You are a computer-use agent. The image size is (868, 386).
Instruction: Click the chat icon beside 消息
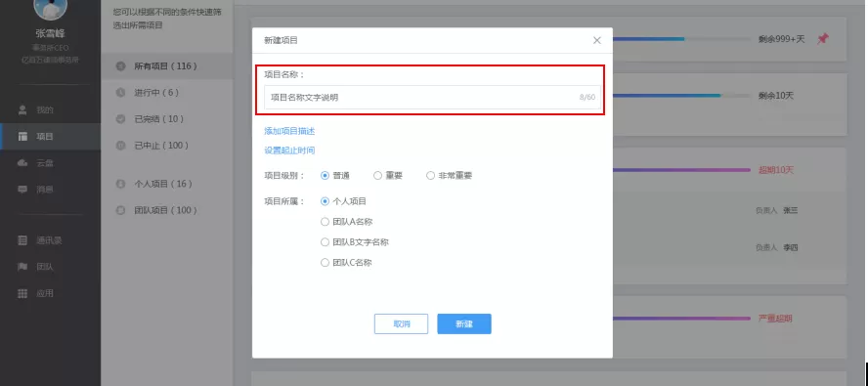coord(22,190)
